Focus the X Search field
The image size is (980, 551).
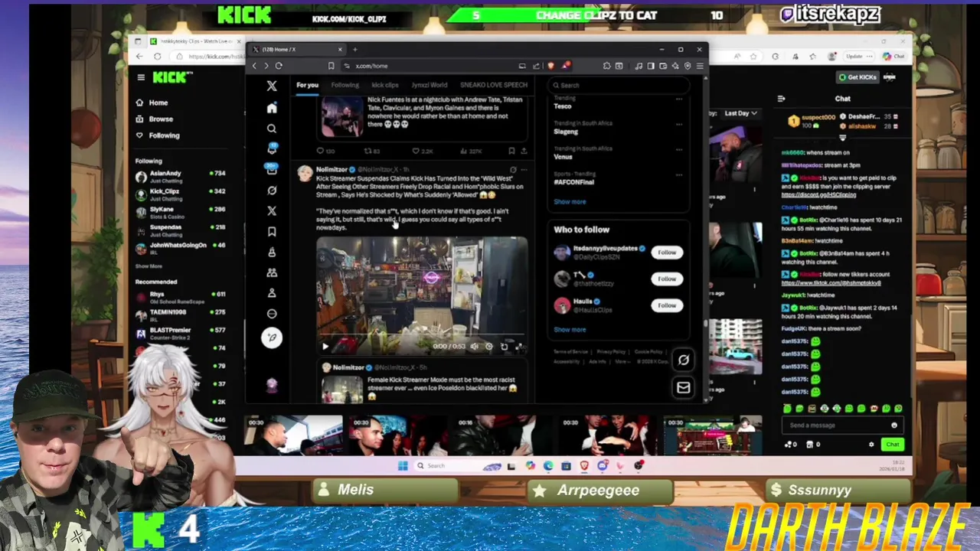pyautogui.click(x=619, y=85)
